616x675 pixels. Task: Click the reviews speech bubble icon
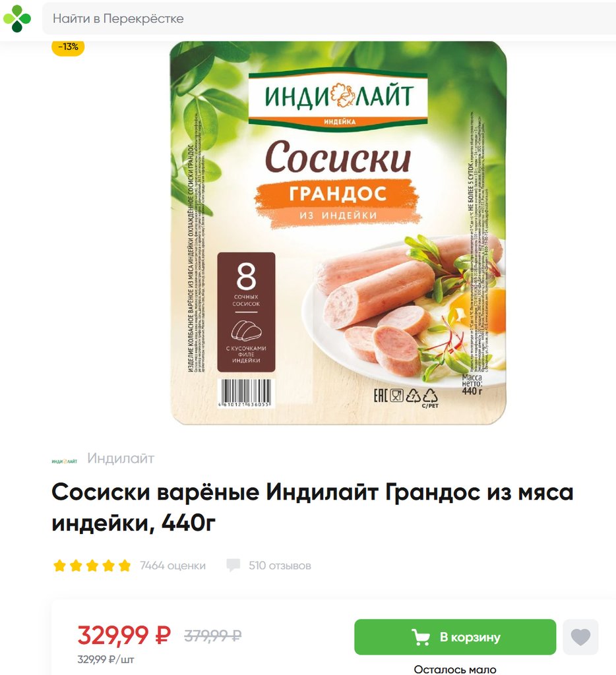233,565
